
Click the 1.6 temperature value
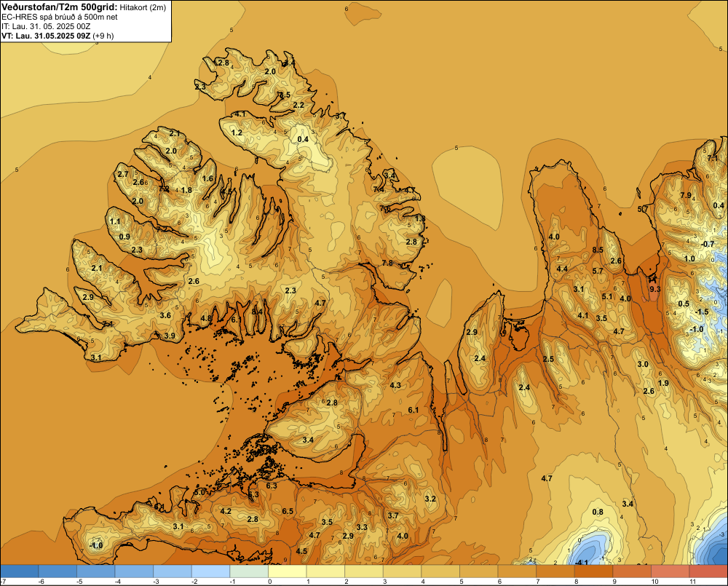(x=208, y=178)
